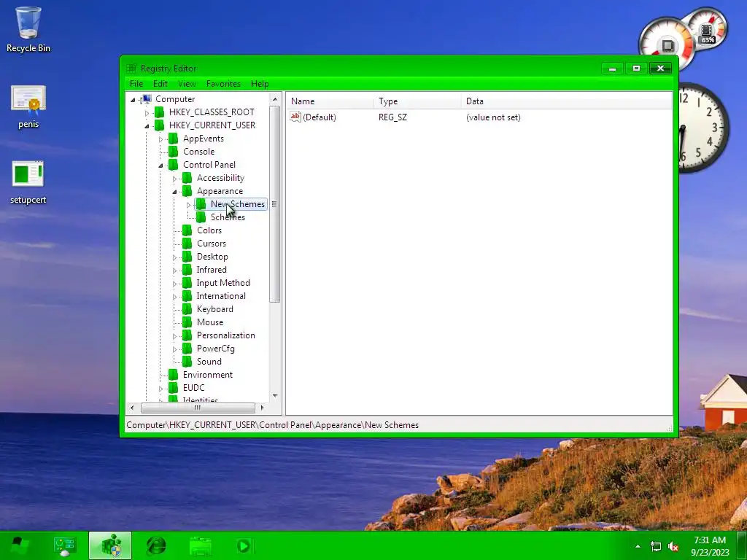Click the Cursors folder icon
The image size is (747, 560).
(x=187, y=244)
